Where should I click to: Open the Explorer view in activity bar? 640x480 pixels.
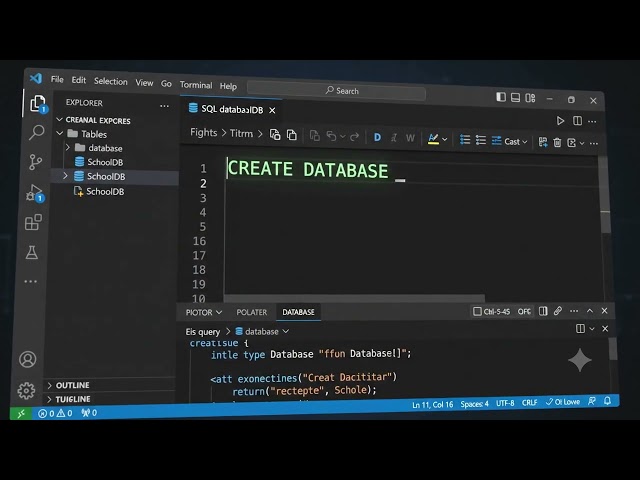[38, 103]
